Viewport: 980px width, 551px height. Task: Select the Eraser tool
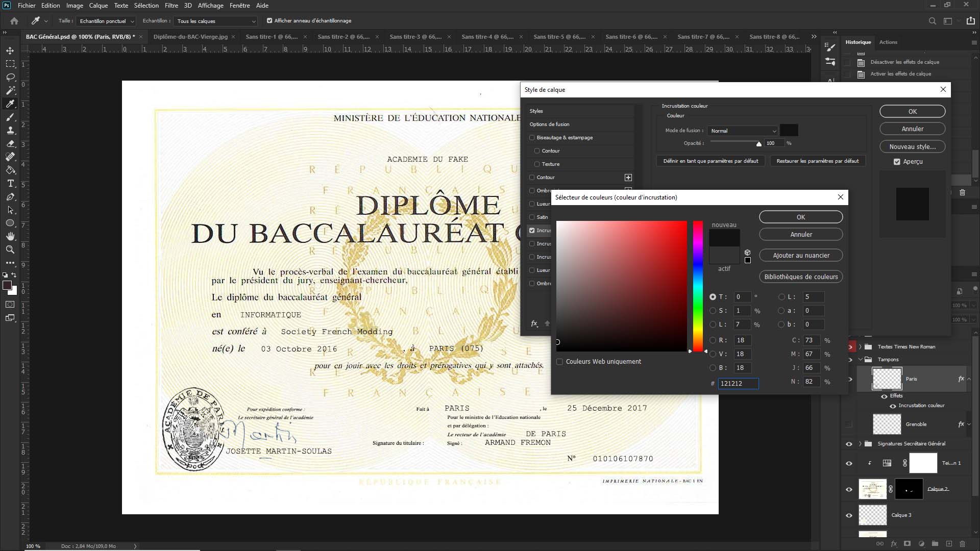[x=10, y=143]
